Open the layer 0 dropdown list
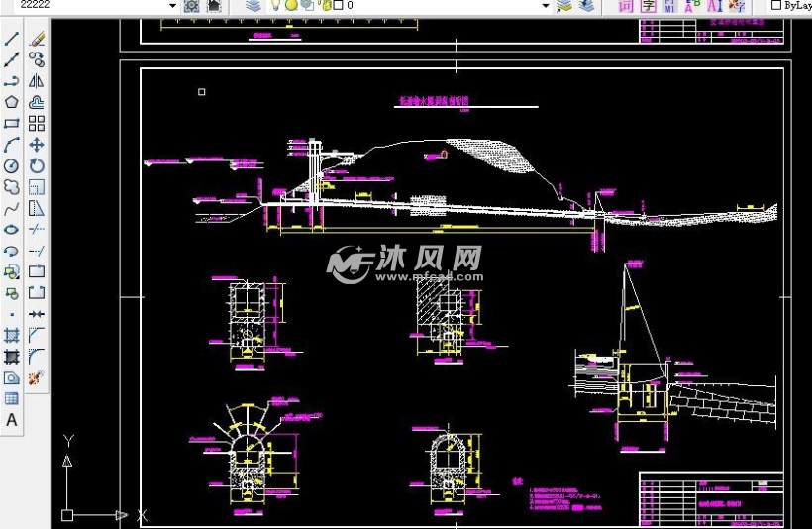 (545, 5)
